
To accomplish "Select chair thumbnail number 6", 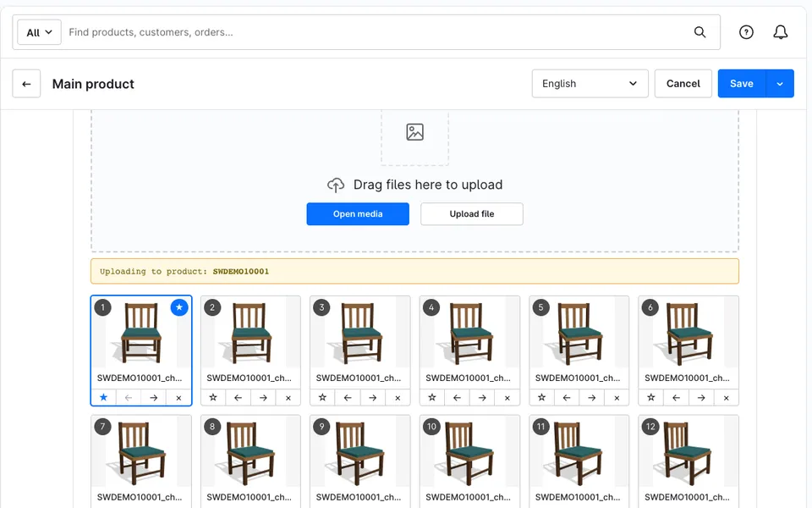I will pos(689,334).
